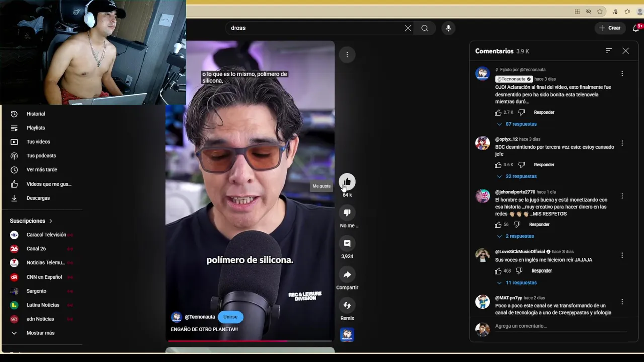The height and width of the screenshot is (362, 644).
Task: Open options for the @LoveSickMusicOfficial comment
Action: coord(622,255)
